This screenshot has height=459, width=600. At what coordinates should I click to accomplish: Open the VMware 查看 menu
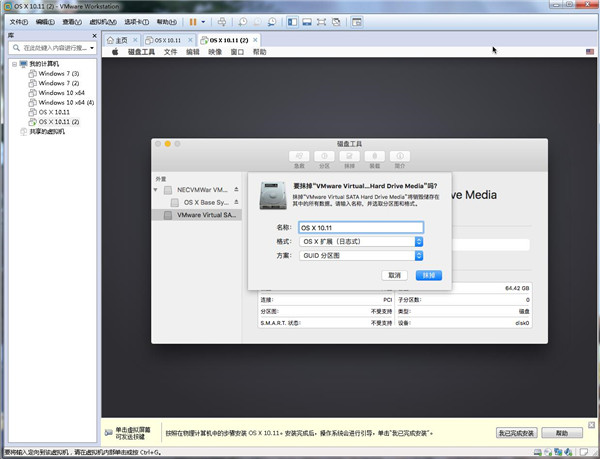72,22
